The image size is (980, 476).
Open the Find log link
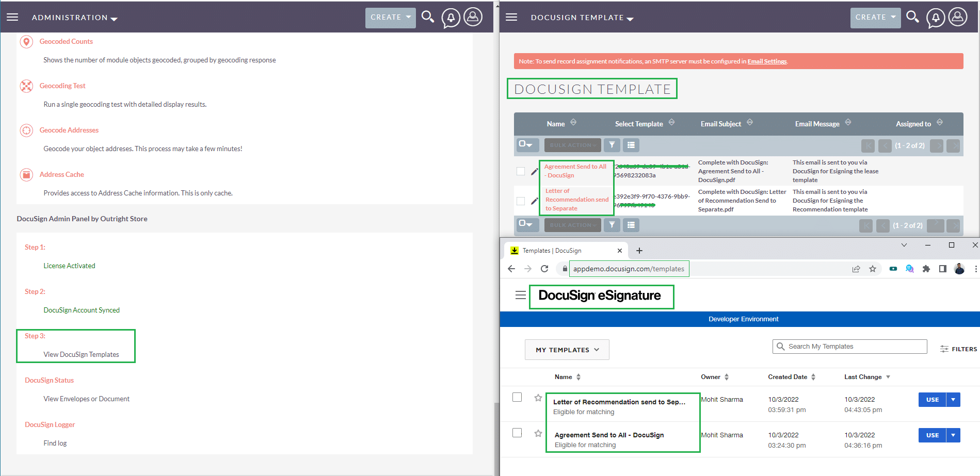55,443
